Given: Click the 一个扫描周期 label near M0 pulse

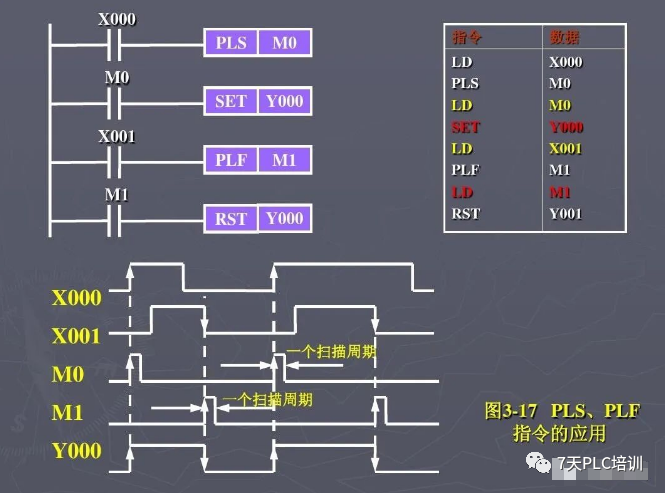Looking at the screenshot, I should tap(331, 352).
